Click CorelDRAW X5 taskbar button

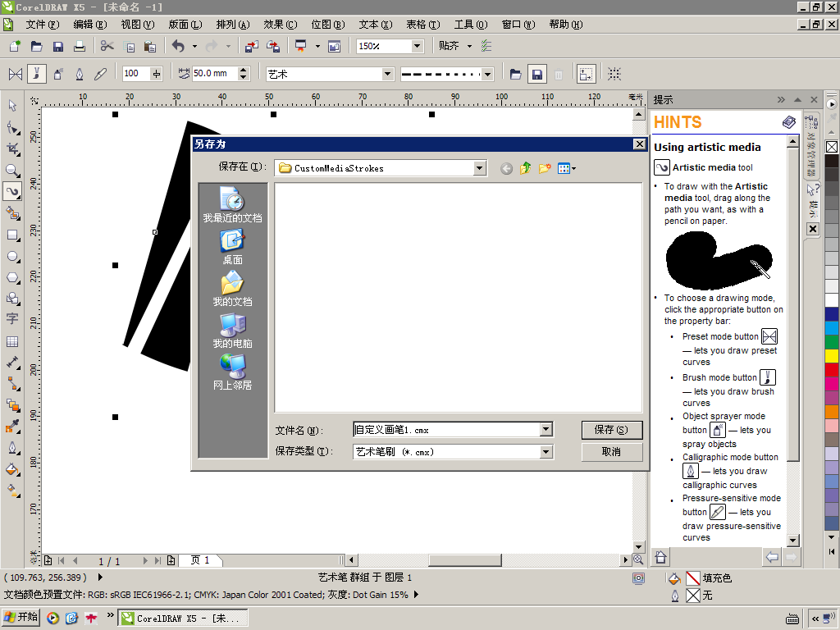(x=183, y=619)
